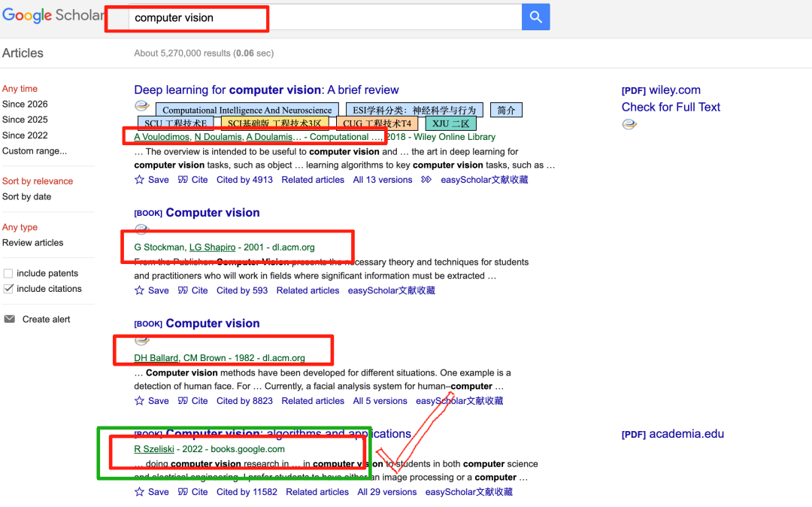The width and height of the screenshot is (812, 507).
Task: Click the XJU 二区 tag
Action: (x=450, y=123)
